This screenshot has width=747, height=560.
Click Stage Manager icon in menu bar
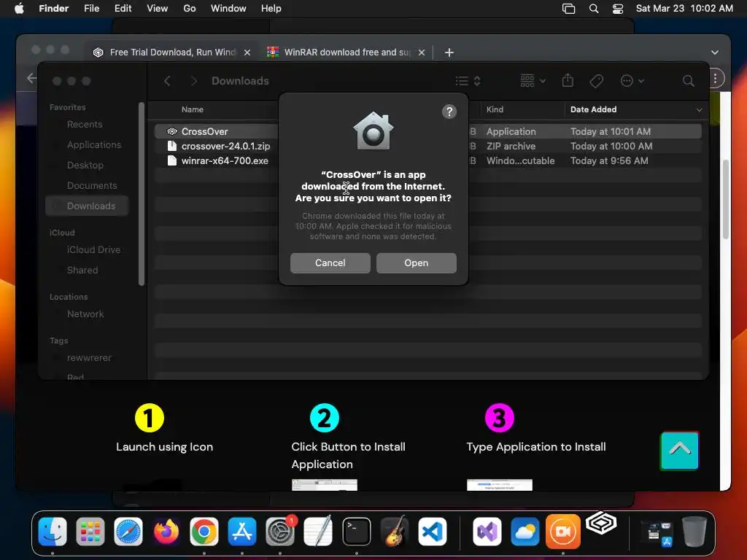click(568, 9)
